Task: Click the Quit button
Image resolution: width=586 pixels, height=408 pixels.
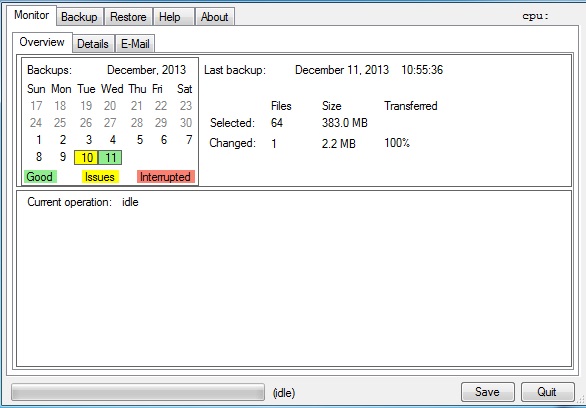Action: pos(547,392)
